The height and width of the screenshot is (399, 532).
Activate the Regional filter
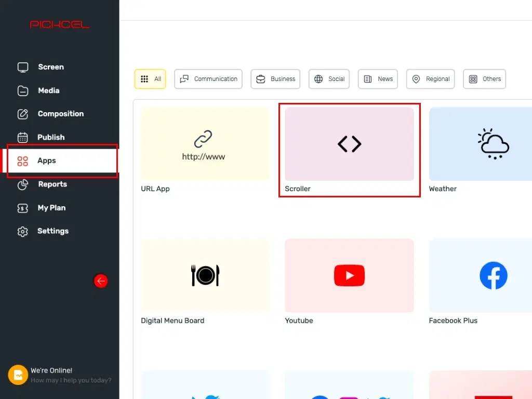click(x=430, y=79)
